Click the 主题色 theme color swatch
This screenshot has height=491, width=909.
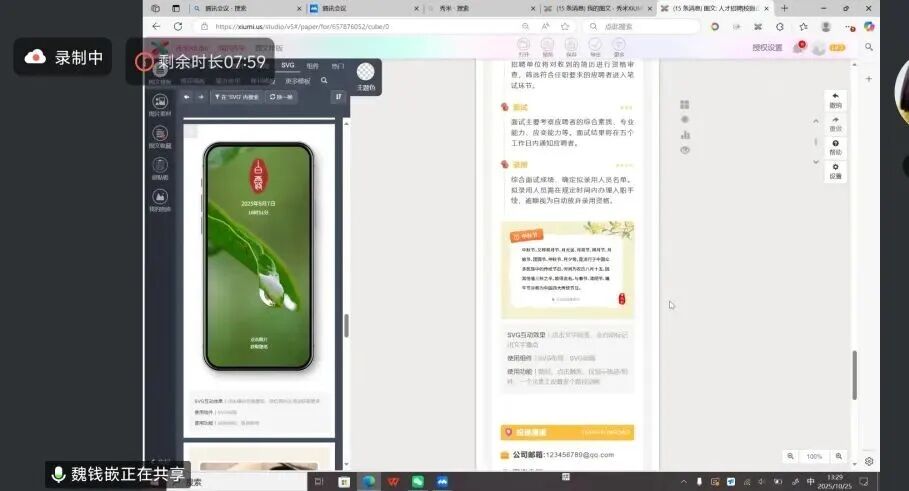tap(366, 73)
